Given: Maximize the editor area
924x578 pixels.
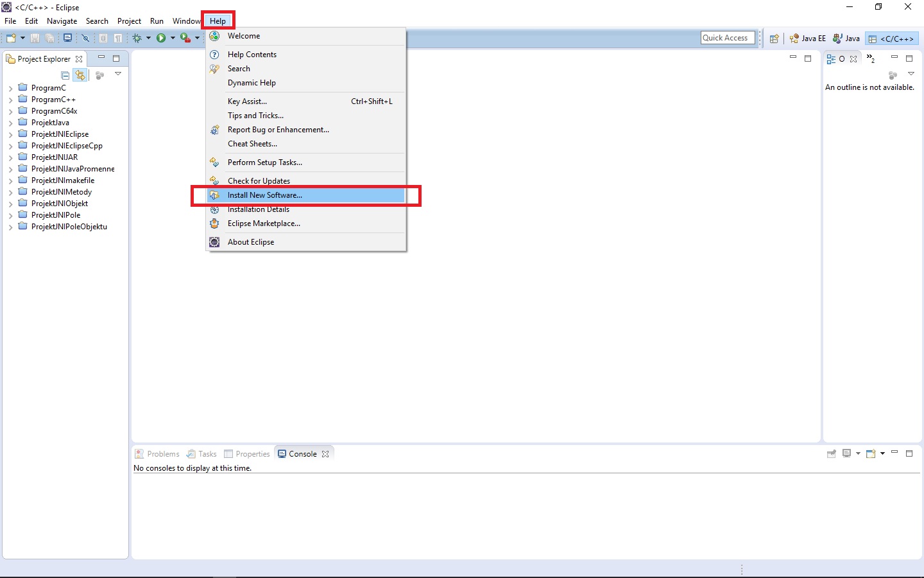Looking at the screenshot, I should point(808,58).
